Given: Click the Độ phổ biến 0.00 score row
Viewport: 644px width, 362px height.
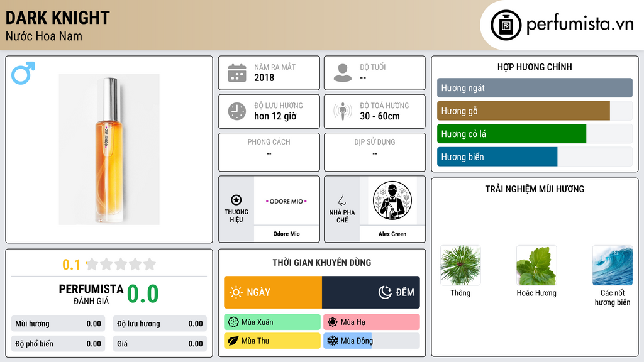Looking at the screenshot, I should (58, 344).
